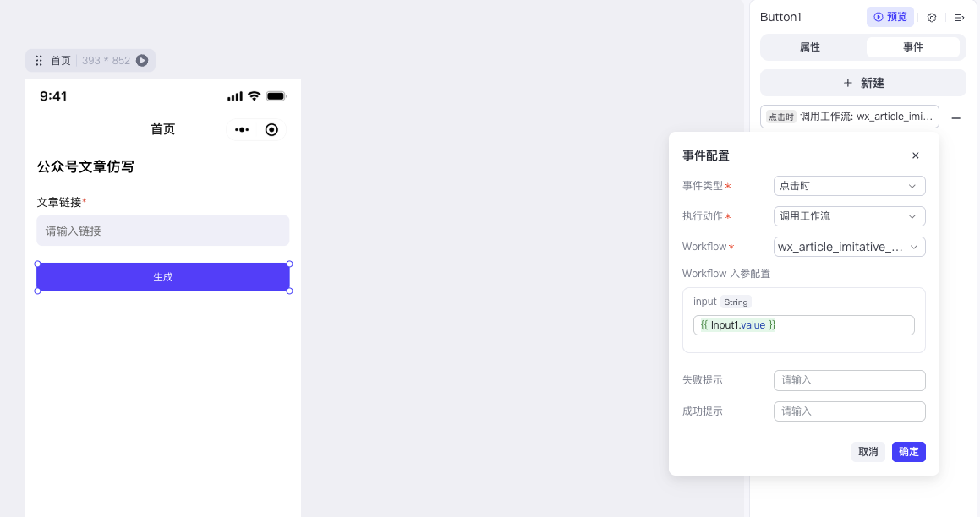Click the 生成 button on the phone preview
The width and height of the screenshot is (980, 517).
pos(162,276)
